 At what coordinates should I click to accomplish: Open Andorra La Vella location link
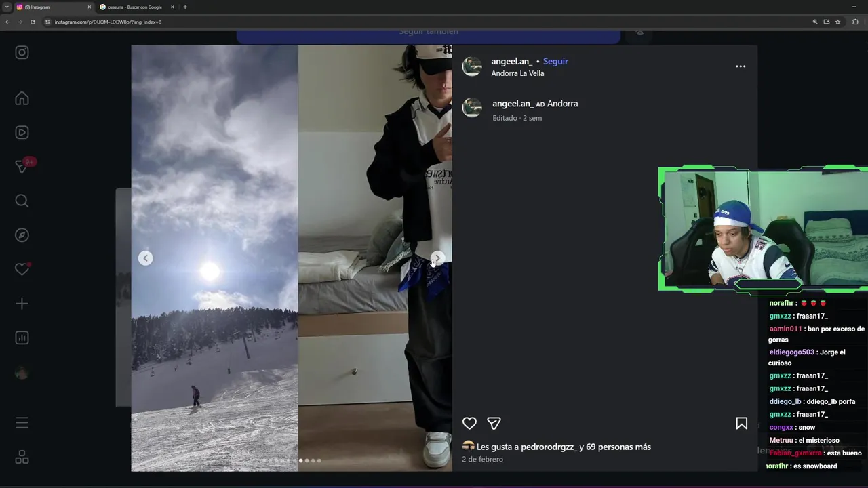coord(517,73)
